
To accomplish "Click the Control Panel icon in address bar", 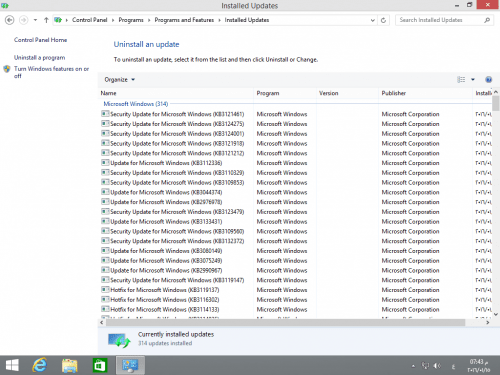I will pos(58,20).
